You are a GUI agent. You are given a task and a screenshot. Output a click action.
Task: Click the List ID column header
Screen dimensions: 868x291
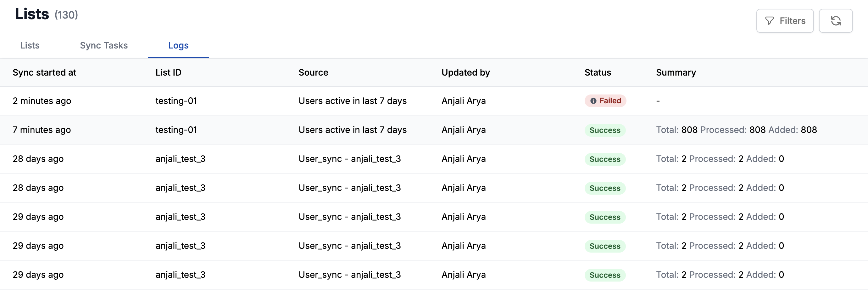(168, 72)
